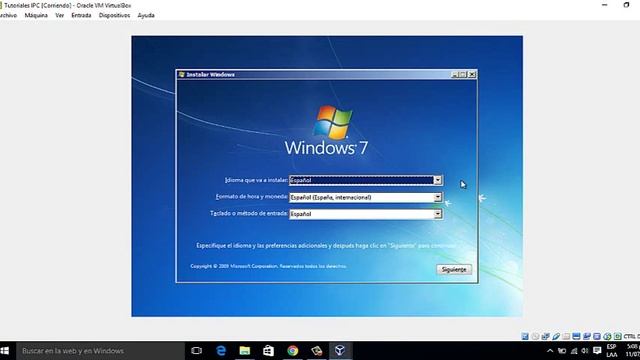Minimize the VirtualBox window
This screenshot has height=360, width=640.
pos(604,5)
